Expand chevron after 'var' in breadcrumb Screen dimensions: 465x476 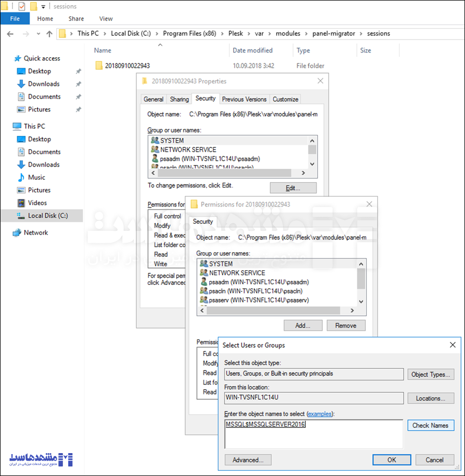pyautogui.click(x=269, y=34)
